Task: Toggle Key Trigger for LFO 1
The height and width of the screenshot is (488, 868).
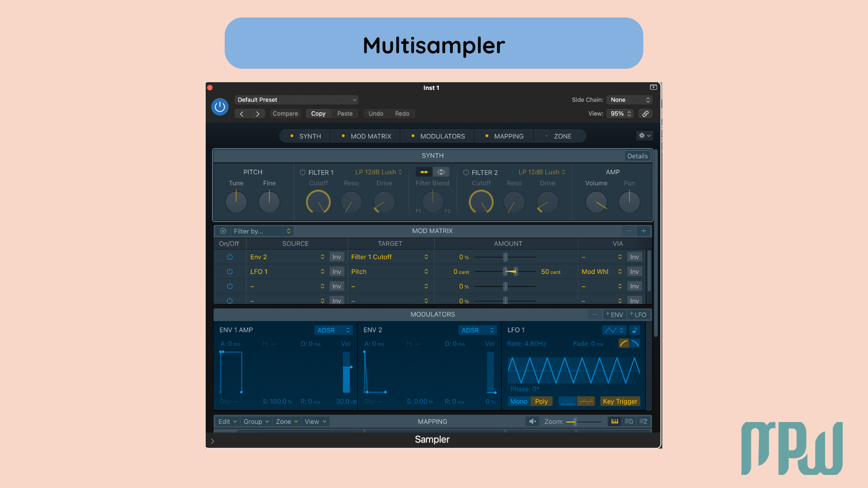Action: tap(620, 401)
